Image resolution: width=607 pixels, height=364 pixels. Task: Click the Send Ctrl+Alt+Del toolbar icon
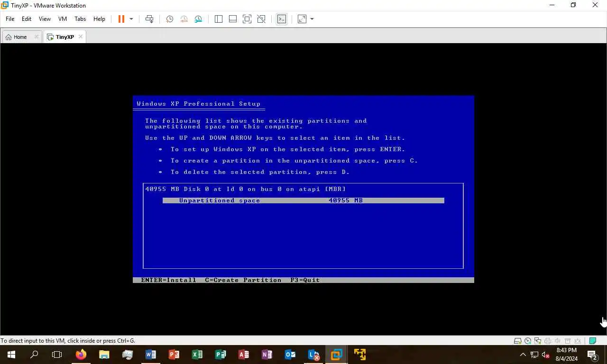tap(149, 19)
